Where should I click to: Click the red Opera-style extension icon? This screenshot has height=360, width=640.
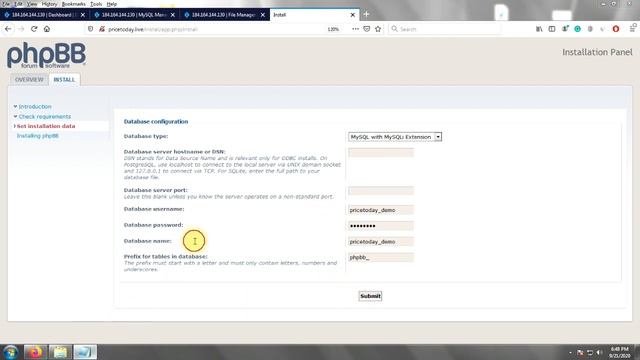pos(616,29)
